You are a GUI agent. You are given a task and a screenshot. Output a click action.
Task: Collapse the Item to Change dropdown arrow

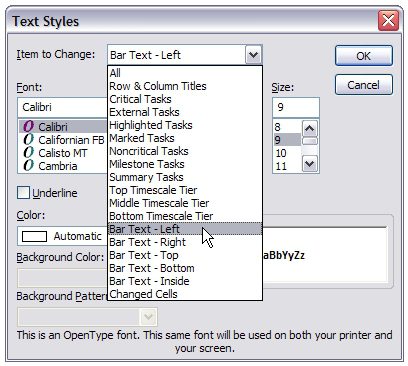click(x=253, y=55)
